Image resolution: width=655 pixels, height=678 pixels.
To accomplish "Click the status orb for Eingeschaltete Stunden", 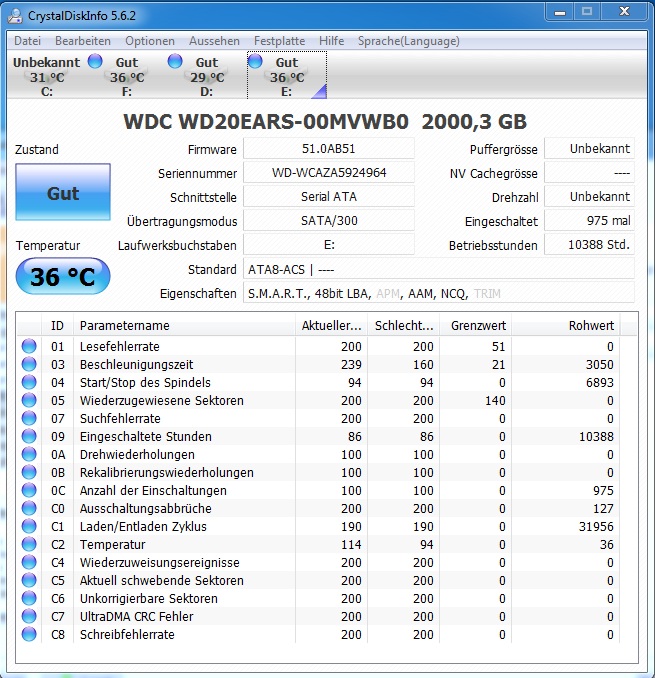I will [29, 436].
